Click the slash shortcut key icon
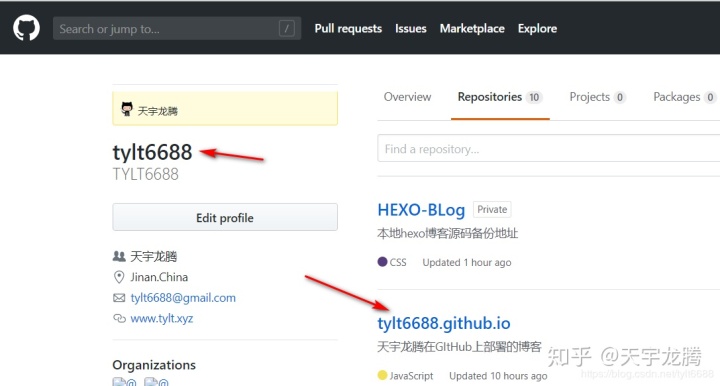The width and height of the screenshot is (720, 386). coord(287,28)
